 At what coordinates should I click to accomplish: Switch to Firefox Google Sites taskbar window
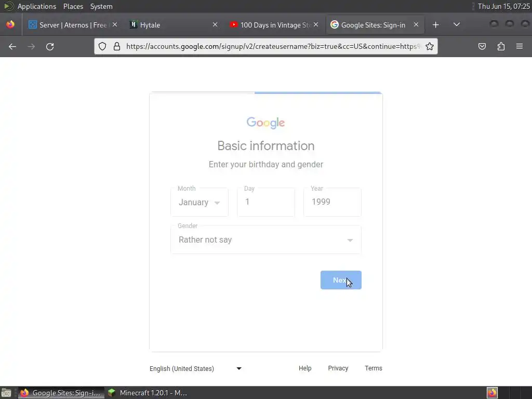coord(61,393)
